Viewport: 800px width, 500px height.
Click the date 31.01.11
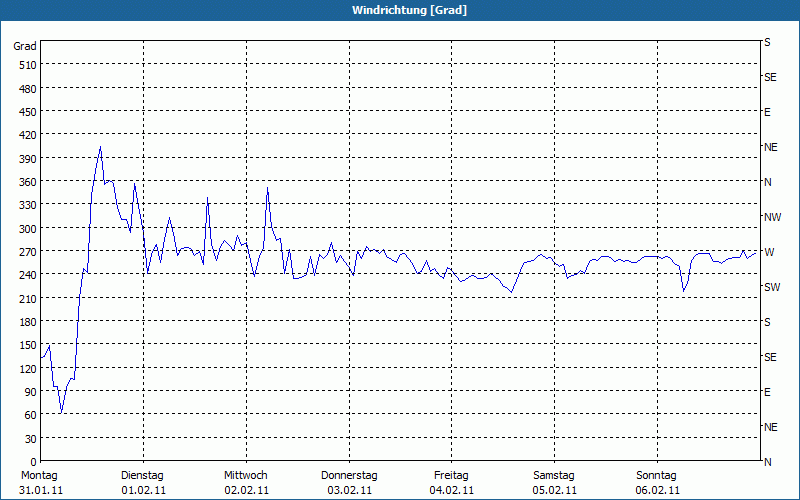(x=41, y=491)
